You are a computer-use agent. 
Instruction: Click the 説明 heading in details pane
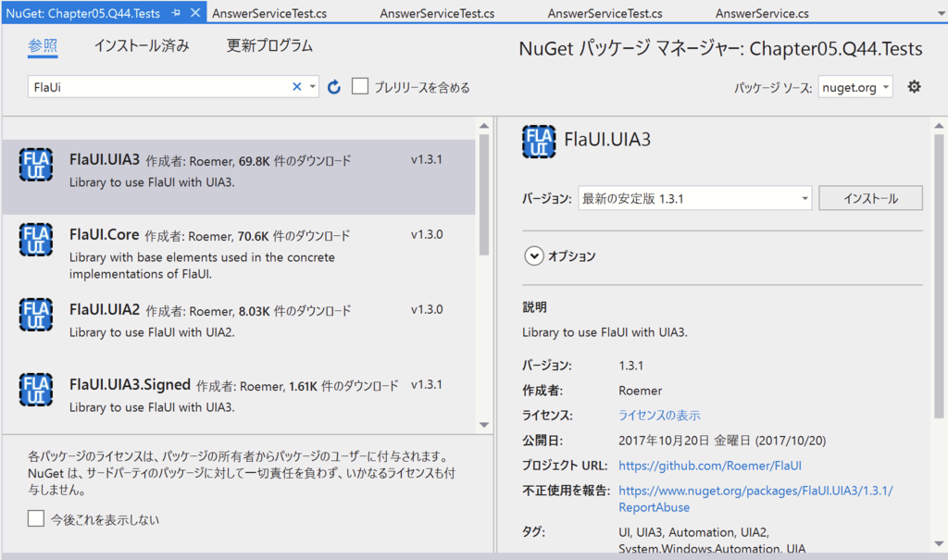click(534, 307)
